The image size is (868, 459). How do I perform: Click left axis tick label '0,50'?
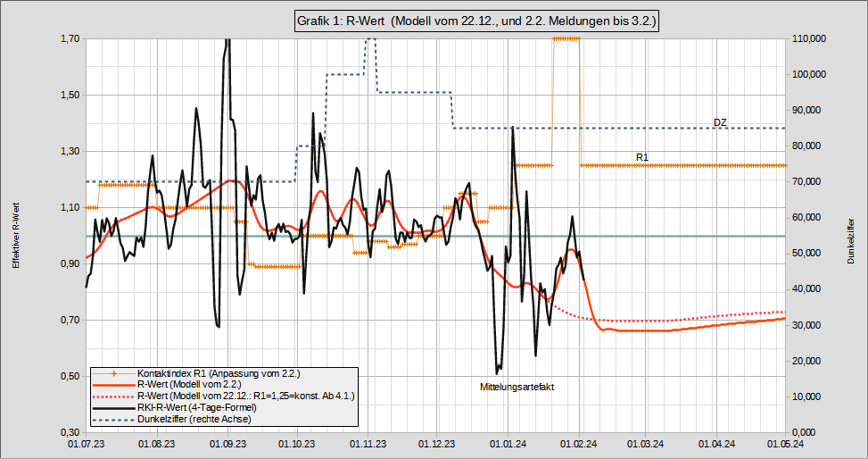tap(70, 377)
